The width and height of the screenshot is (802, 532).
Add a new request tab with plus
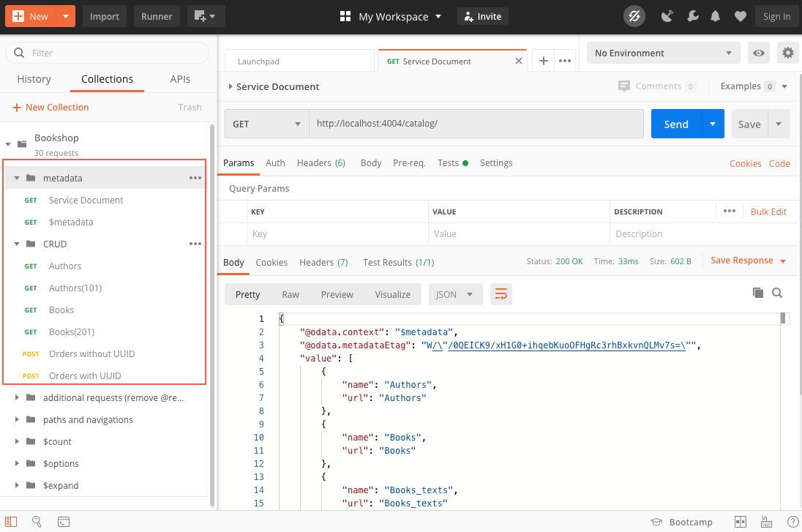[544, 61]
